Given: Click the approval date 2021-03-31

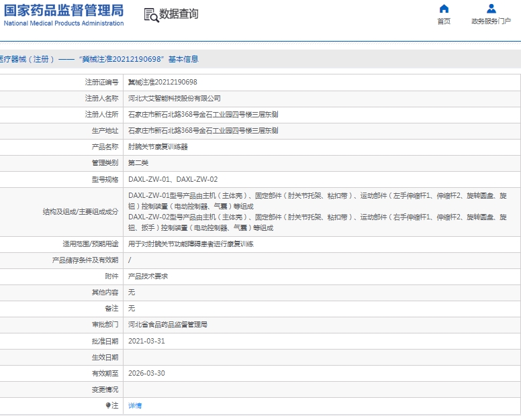Looking at the screenshot, I should 146,341.
